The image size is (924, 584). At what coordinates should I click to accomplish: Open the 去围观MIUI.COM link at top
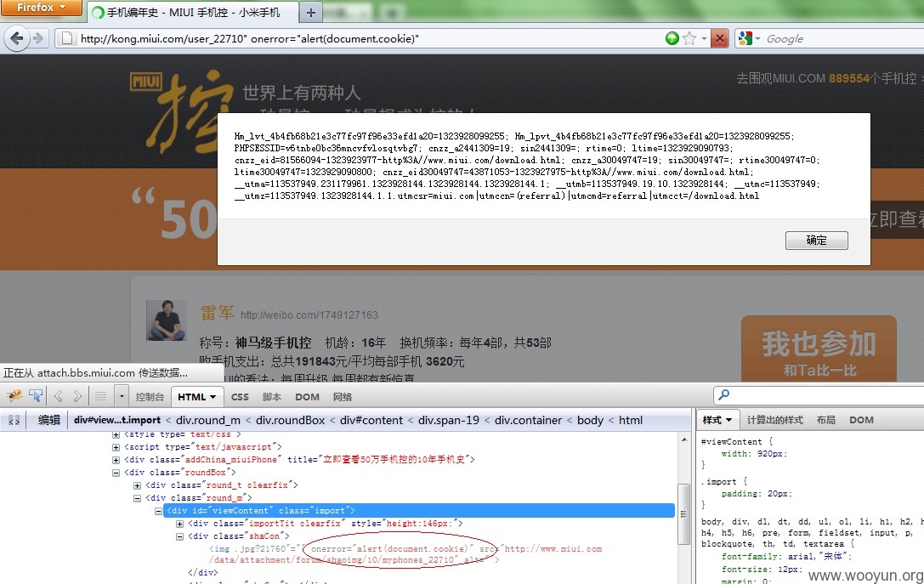(828, 78)
